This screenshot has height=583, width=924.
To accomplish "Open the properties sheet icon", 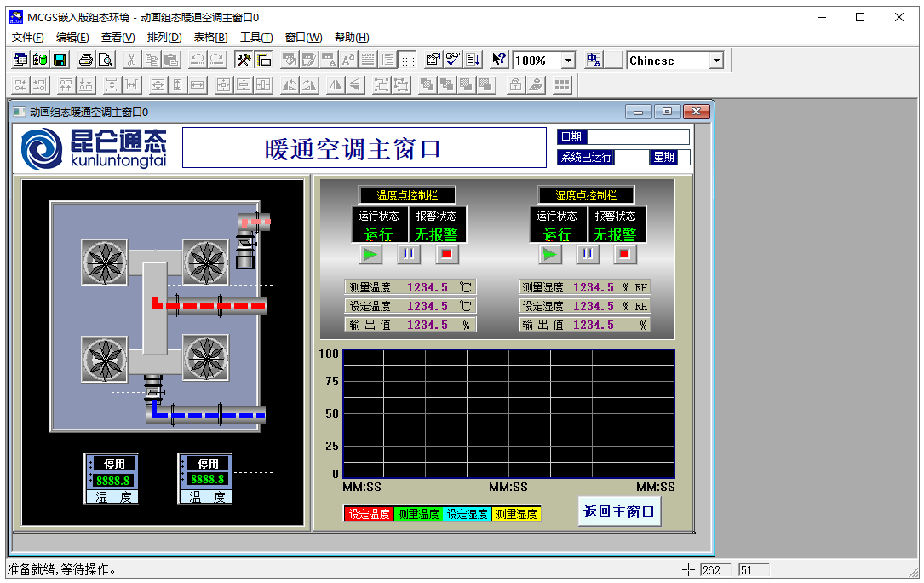I will click(433, 60).
